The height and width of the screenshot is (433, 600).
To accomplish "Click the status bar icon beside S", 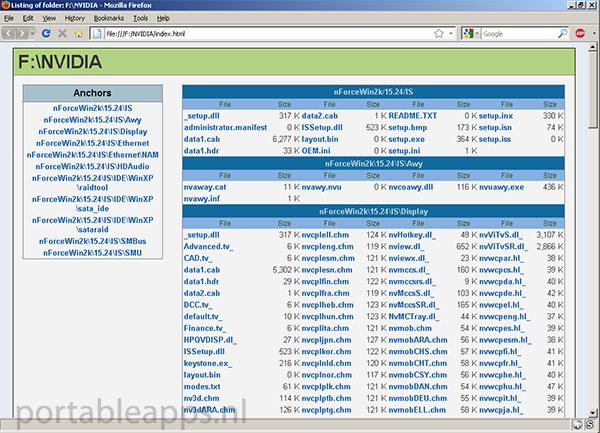I will pyautogui.click(x=577, y=424).
